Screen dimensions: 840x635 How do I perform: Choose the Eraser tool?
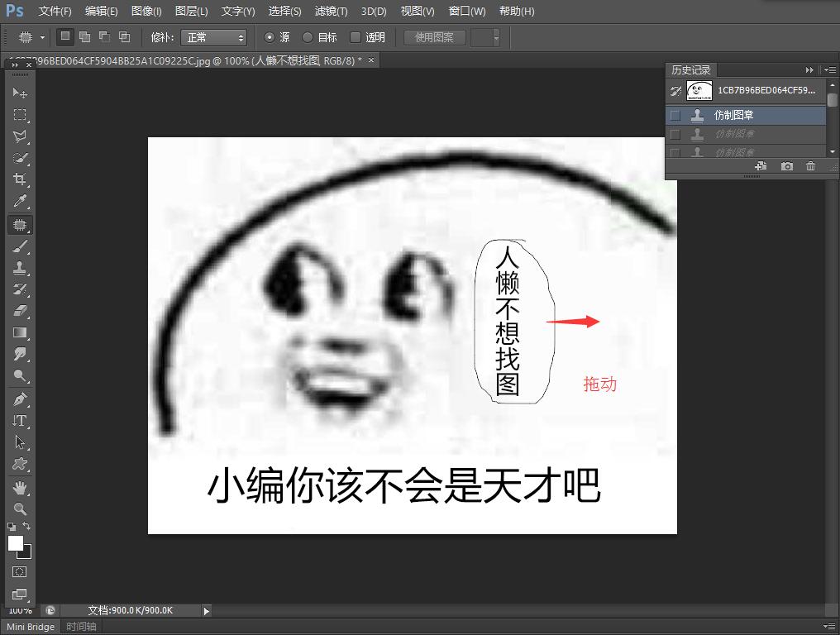coord(20,311)
